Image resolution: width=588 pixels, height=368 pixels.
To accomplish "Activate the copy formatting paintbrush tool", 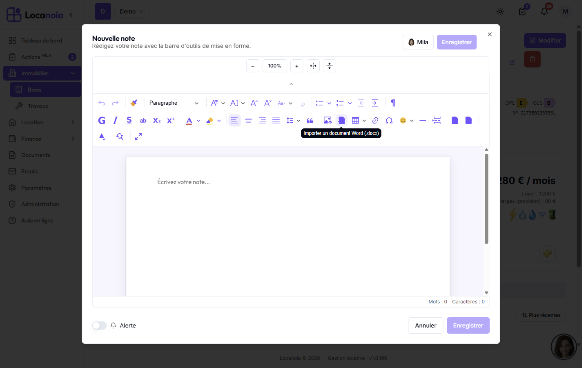I will click(134, 103).
